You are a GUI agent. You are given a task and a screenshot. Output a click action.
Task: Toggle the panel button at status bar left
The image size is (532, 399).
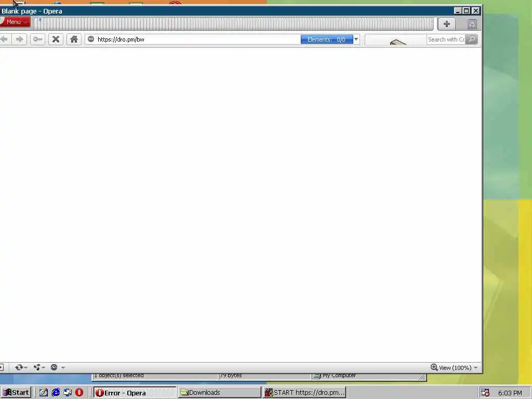(x=2, y=367)
